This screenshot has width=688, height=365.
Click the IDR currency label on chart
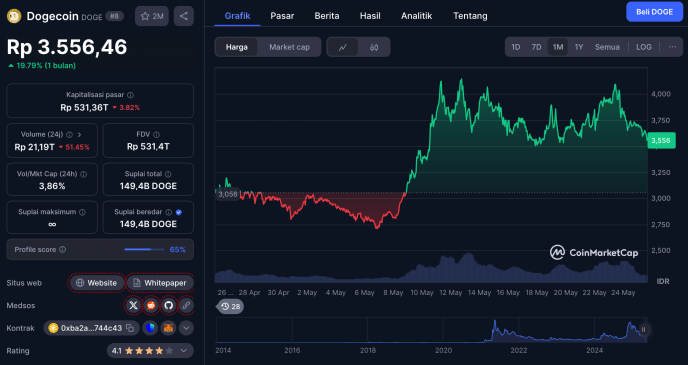coord(663,281)
